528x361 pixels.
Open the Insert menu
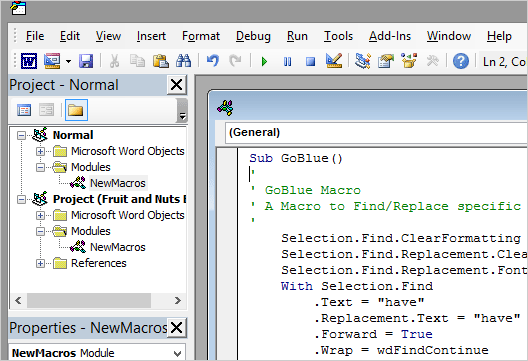click(151, 36)
